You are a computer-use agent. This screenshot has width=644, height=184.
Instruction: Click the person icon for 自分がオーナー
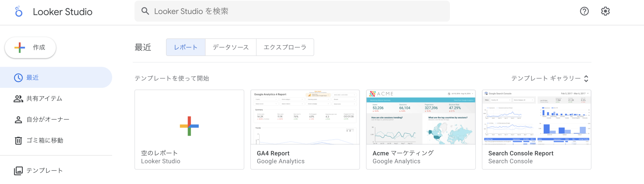[x=18, y=120]
